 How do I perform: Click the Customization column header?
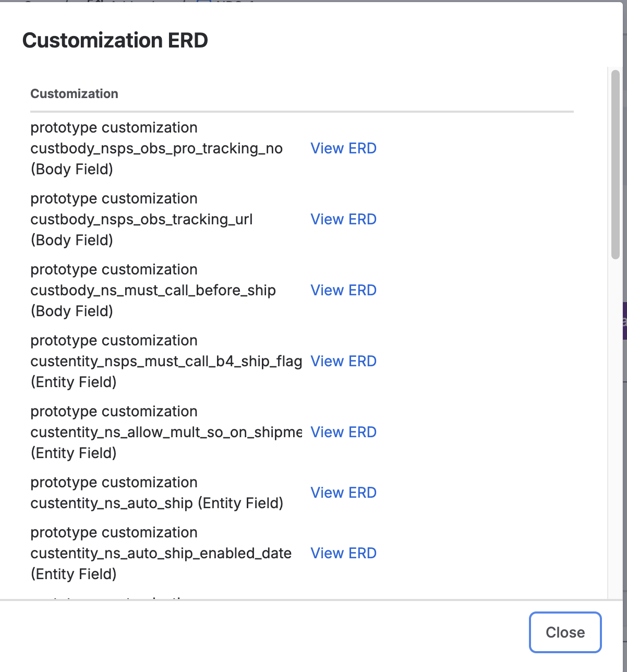click(74, 93)
